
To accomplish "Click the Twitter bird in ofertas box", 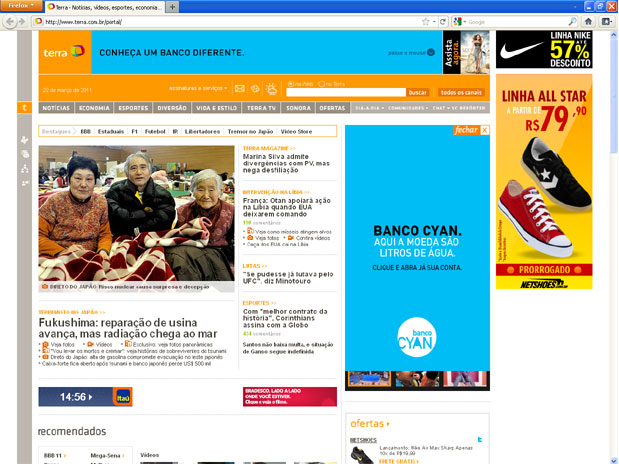I will click(x=480, y=439).
